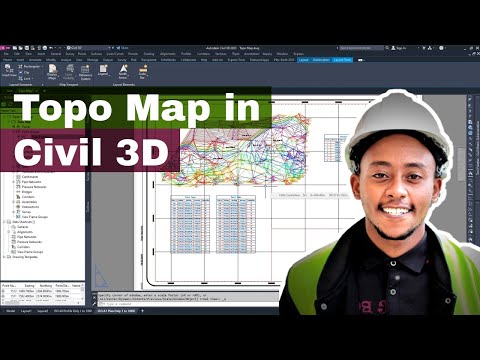The height and width of the screenshot is (360, 480).
Task: Open the File menu
Action: coord(6,54)
